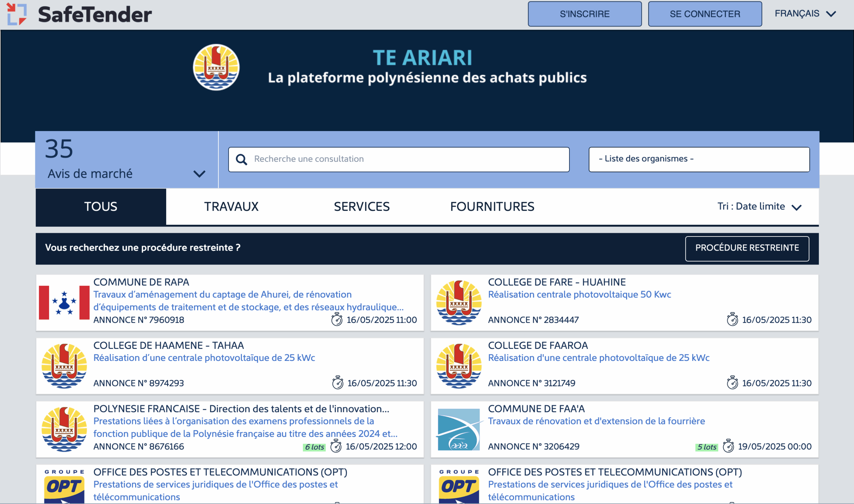The image size is (854, 504).
Task: Click deadline 16/05/2025 12:00
Action: coord(381,447)
